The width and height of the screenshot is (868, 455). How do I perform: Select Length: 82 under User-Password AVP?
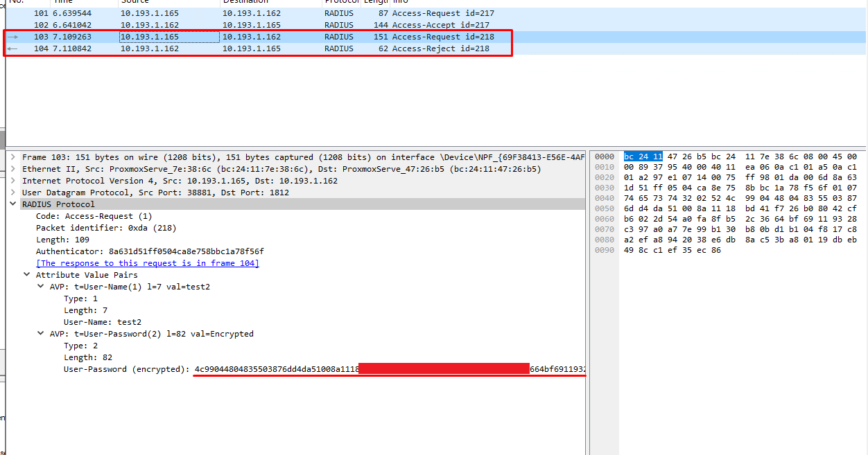click(x=87, y=357)
